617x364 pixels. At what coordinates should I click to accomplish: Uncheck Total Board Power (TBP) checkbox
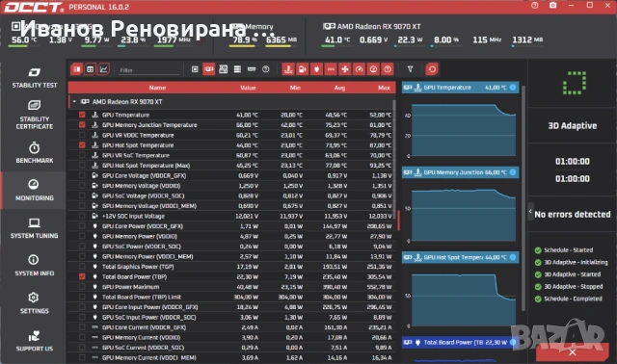pos(82,276)
